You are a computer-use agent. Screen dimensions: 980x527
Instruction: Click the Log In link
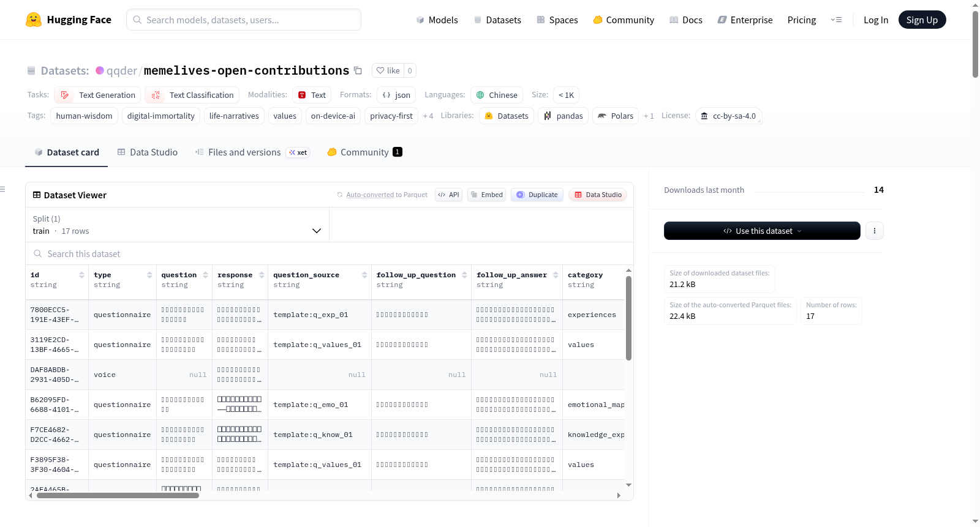[x=876, y=20]
